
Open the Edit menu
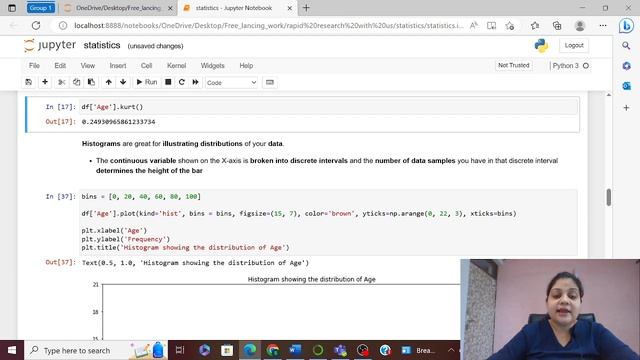[x=60, y=66]
